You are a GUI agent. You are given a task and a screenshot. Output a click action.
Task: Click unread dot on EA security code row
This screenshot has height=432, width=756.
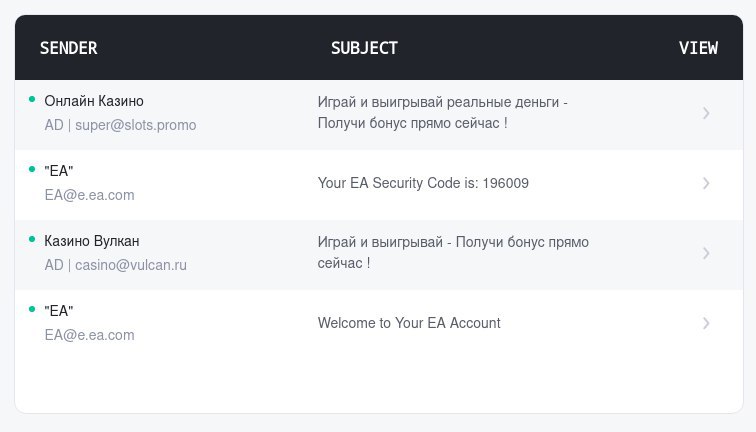click(x=32, y=169)
